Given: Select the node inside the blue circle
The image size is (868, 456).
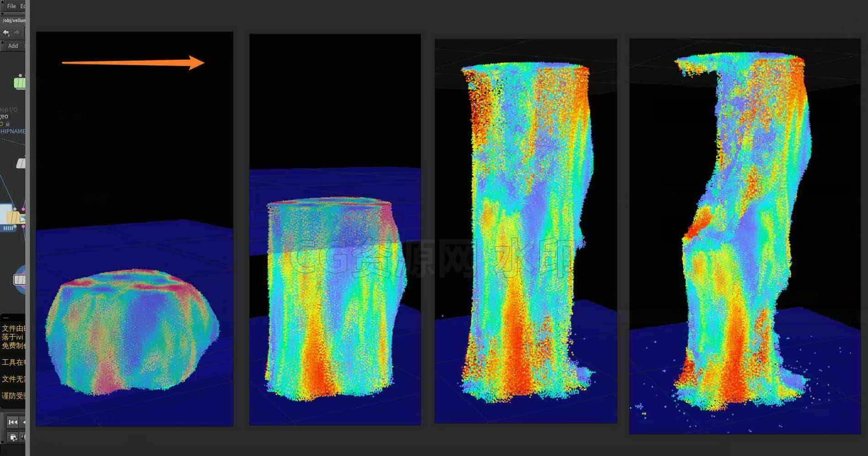Looking at the screenshot, I should (x=20, y=279).
